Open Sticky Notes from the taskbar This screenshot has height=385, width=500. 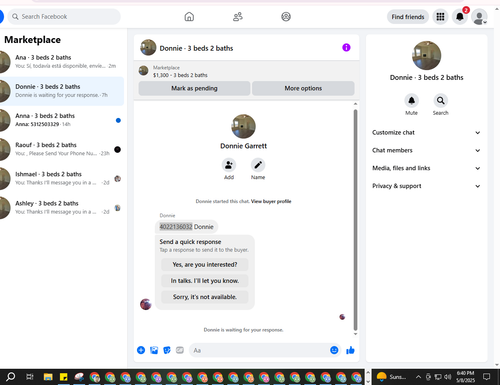(x=63, y=377)
